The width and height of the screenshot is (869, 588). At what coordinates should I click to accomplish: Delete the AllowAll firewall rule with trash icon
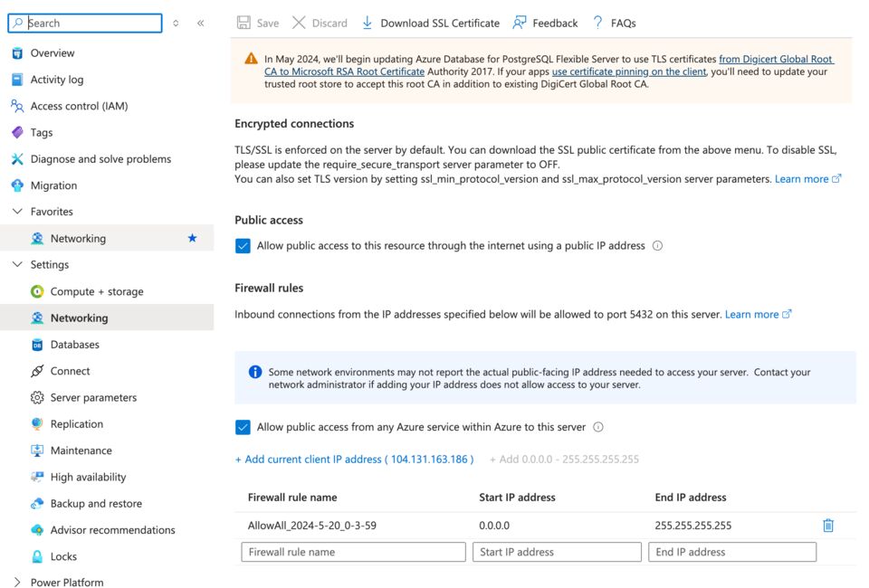pyautogui.click(x=827, y=526)
